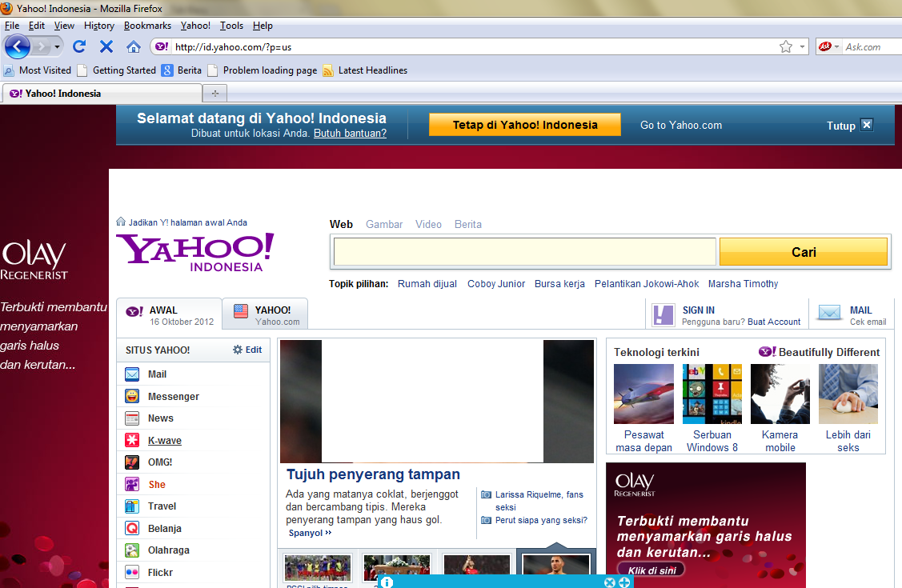Reload the page with the refresh icon
Image resolution: width=902 pixels, height=588 pixels.
click(79, 46)
